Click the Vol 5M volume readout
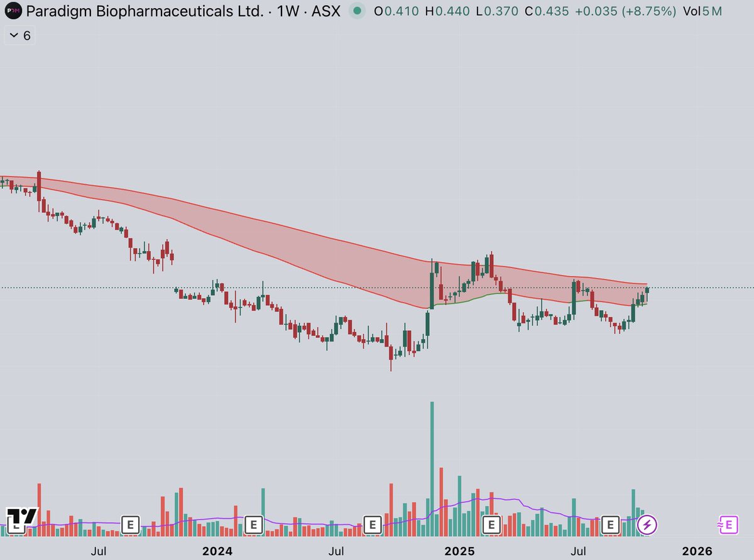Image resolution: width=754 pixels, height=560 pixels. (x=702, y=11)
